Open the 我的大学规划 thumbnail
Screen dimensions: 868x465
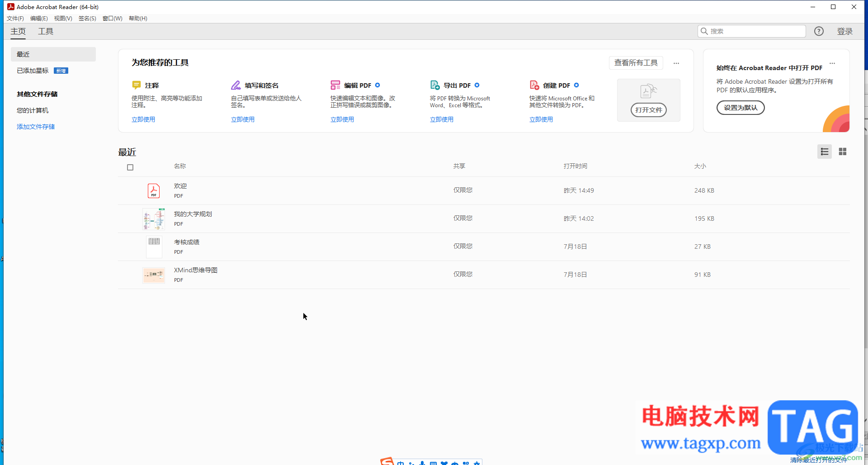(154, 219)
